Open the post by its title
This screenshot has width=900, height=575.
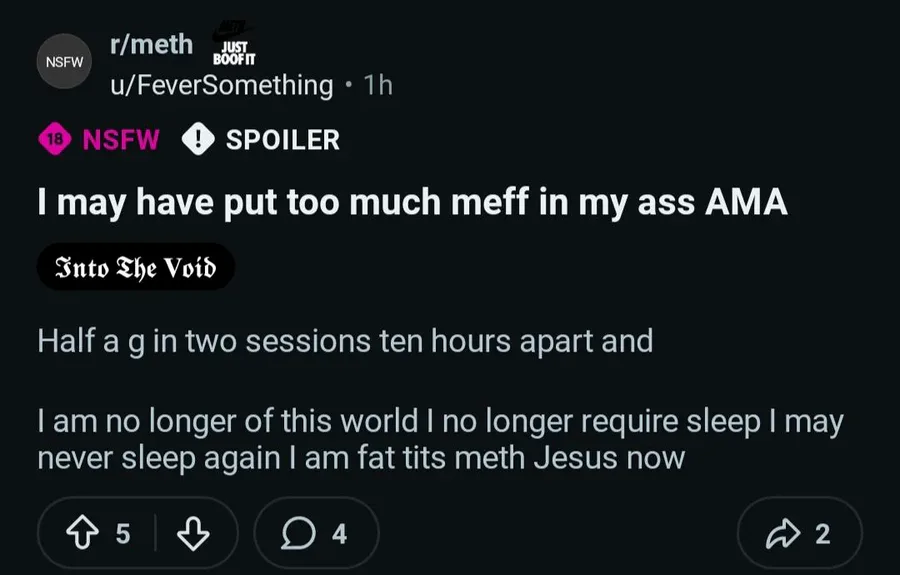(412, 203)
